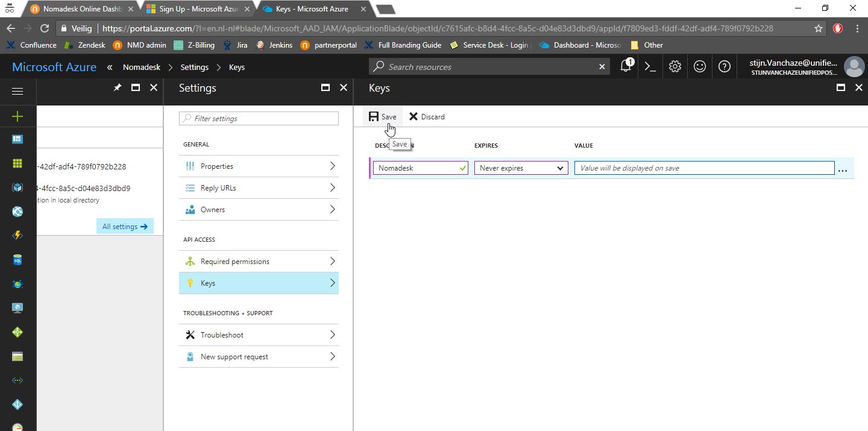Toggle the hamburger sidebar menu

coord(17,91)
